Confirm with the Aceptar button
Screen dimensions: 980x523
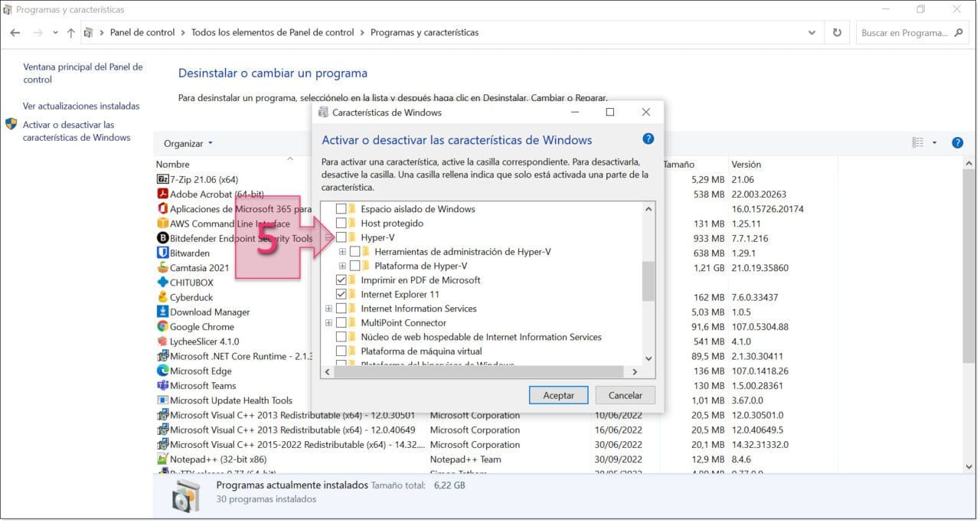pos(559,395)
